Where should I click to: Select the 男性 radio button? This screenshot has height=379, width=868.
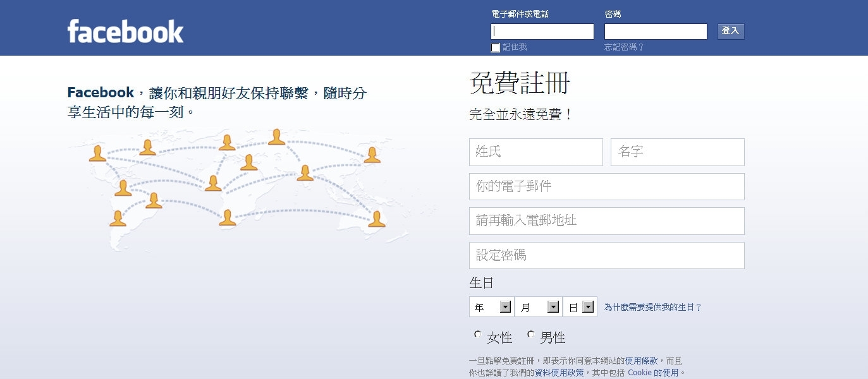click(530, 334)
